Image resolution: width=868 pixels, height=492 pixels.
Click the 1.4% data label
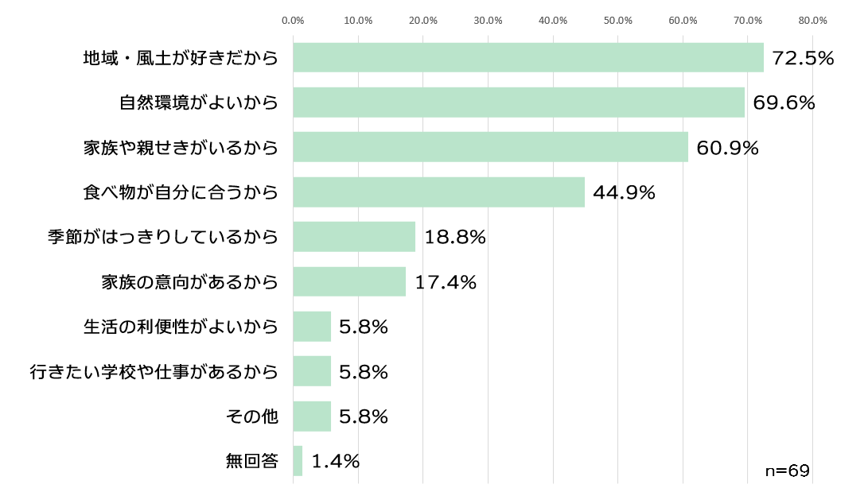pos(336,461)
